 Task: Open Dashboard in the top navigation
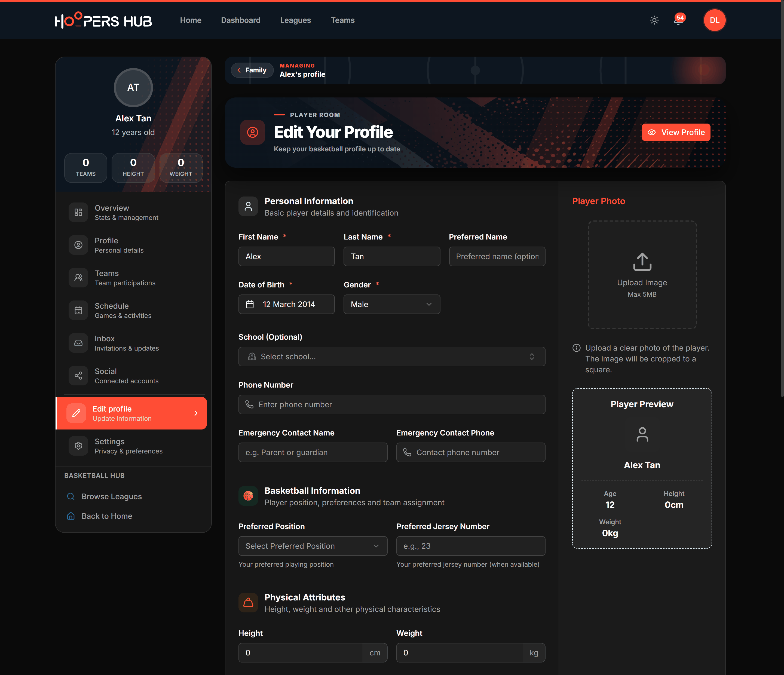(x=241, y=20)
